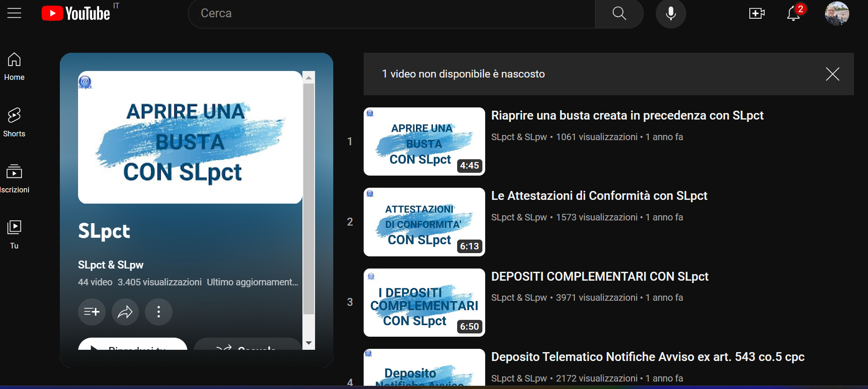The image size is (868, 389).
Task: Open Iscrizioni in sidebar
Action: pyautogui.click(x=14, y=178)
